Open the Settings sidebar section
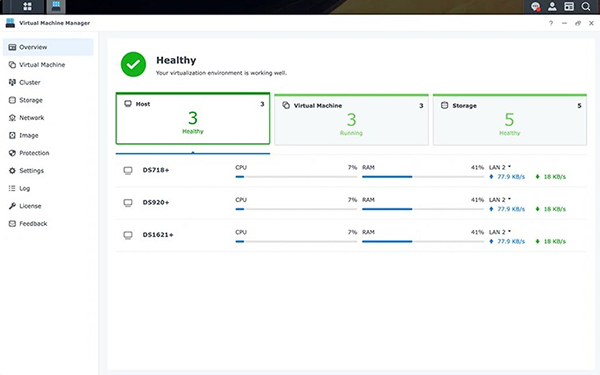The height and width of the screenshot is (375, 600). [48, 170]
